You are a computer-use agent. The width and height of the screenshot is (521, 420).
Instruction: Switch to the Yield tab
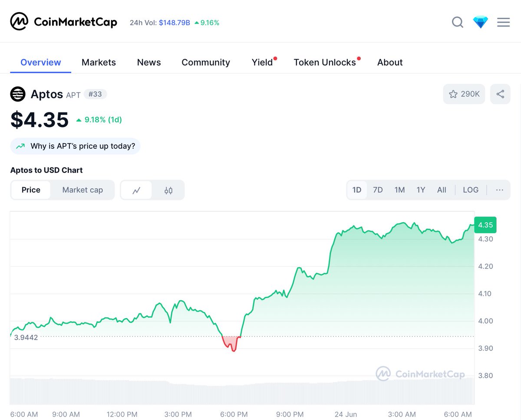(x=262, y=62)
